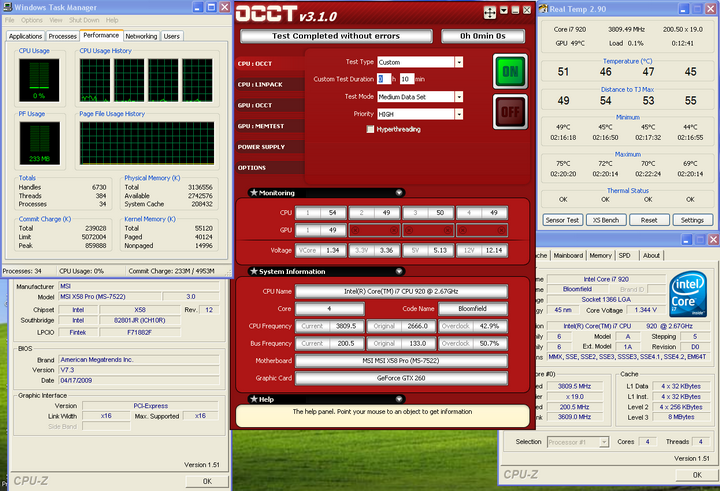This screenshot has width=720, height=491.
Task: Click the 3.3V voltage reading 3.36
Action: (x=374, y=250)
